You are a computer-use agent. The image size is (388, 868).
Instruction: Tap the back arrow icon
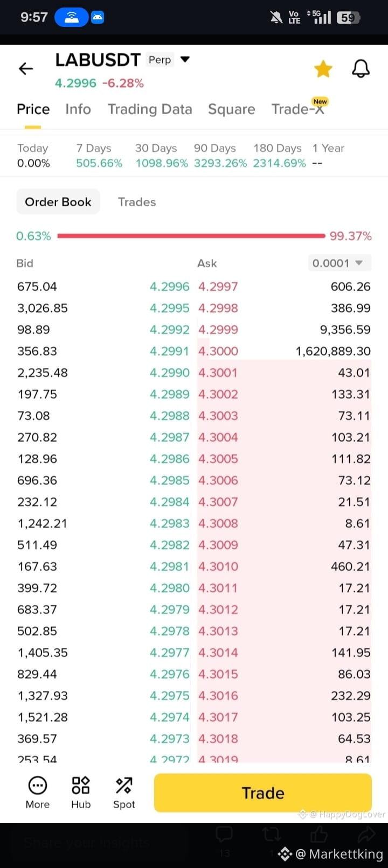point(26,68)
